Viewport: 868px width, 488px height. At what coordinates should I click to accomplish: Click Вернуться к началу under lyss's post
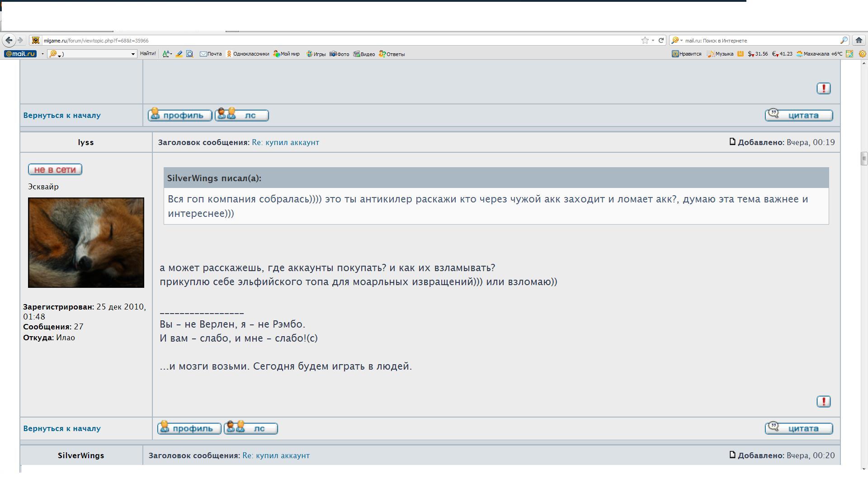tap(62, 428)
